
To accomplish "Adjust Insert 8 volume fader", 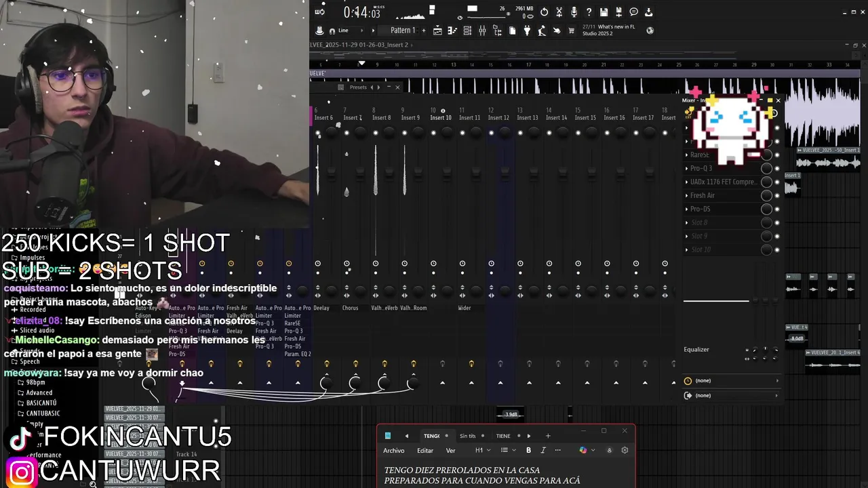I will [389, 173].
